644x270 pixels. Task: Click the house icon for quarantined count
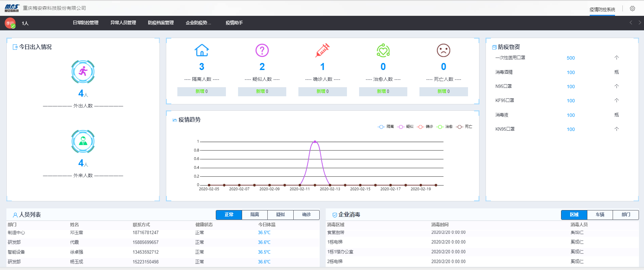pyautogui.click(x=202, y=50)
